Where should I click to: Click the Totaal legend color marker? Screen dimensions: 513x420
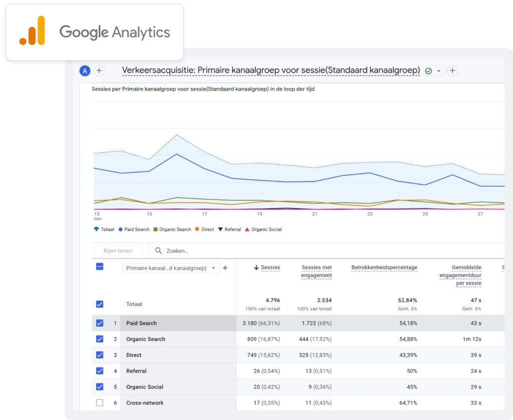point(96,229)
